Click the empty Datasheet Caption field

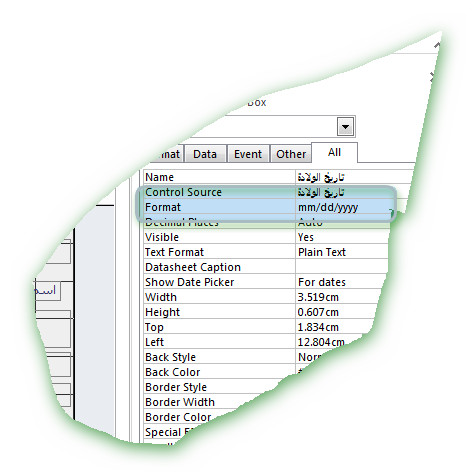[x=341, y=267]
